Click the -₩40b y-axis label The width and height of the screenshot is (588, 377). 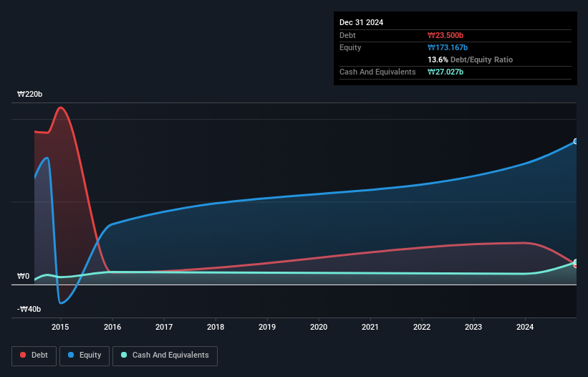(x=29, y=309)
